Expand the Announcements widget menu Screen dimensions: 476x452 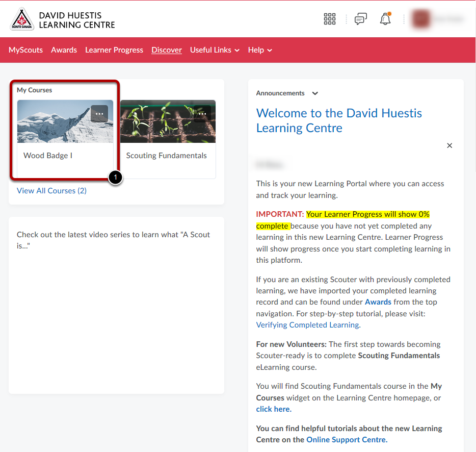[315, 93]
